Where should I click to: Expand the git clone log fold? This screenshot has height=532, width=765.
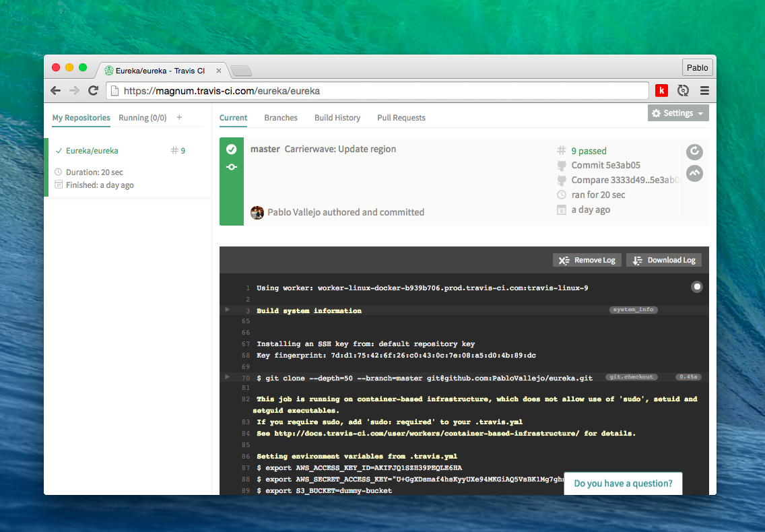pyautogui.click(x=228, y=377)
